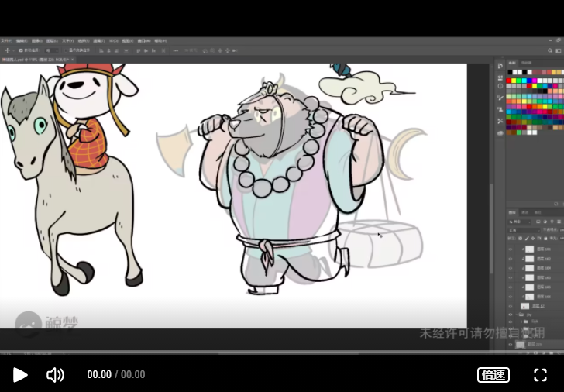Open the Libraries cloud panel icon
Image resolution: width=564 pixels, height=392 pixels.
[500, 133]
